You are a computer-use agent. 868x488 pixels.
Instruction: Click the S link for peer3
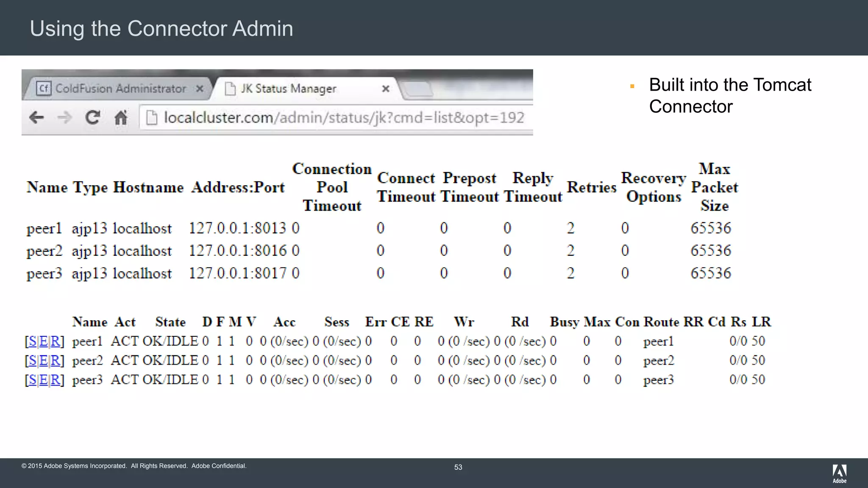pyautogui.click(x=33, y=380)
